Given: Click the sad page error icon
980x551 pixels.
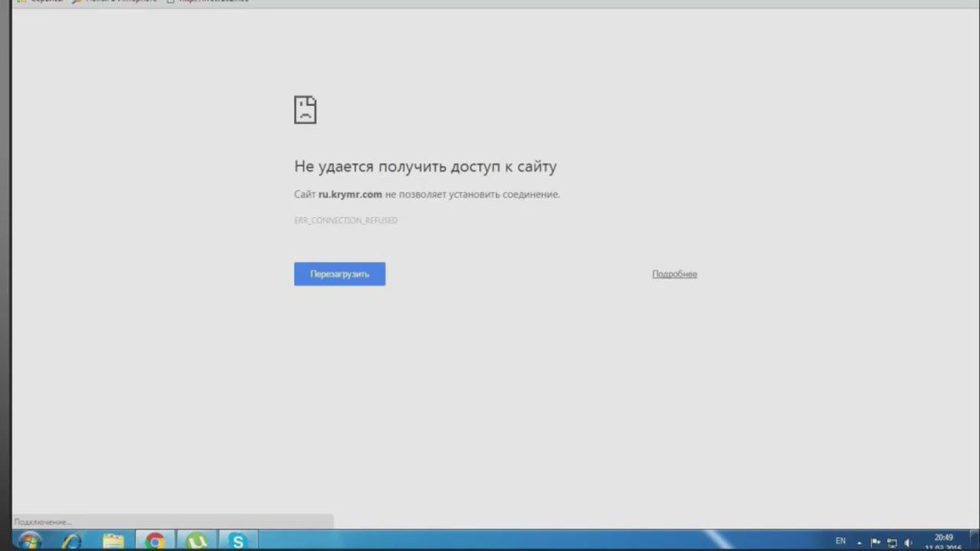Looking at the screenshot, I should 305,109.
